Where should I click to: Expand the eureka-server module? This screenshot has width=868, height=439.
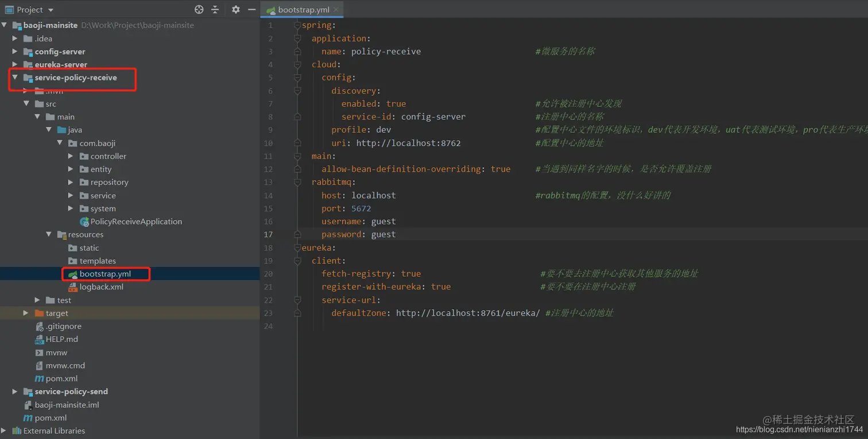tap(15, 65)
